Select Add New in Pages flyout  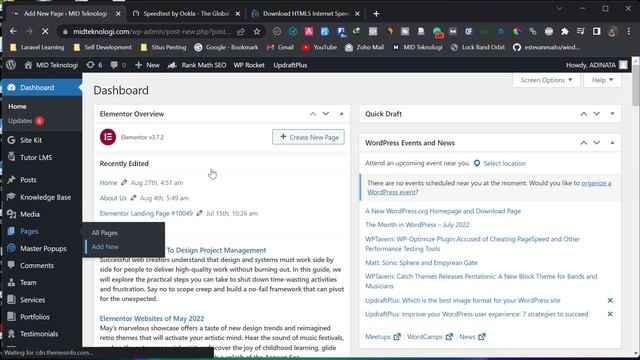click(105, 247)
